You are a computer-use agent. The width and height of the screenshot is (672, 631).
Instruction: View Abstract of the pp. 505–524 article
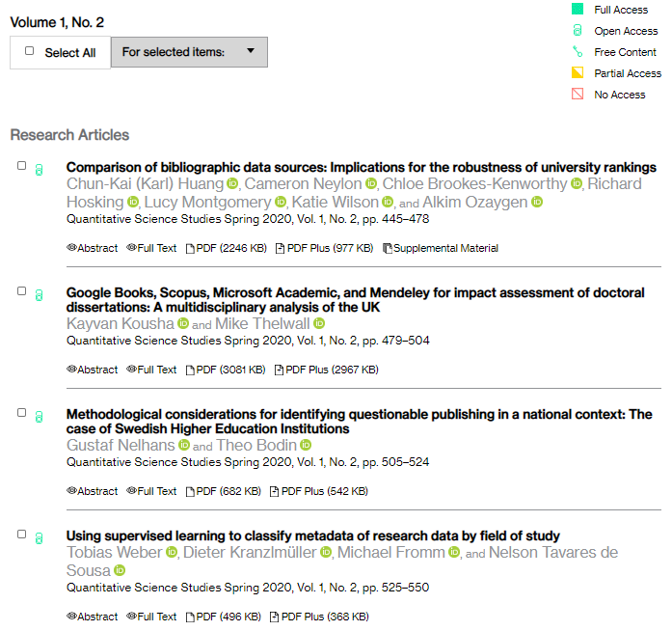tap(93, 491)
